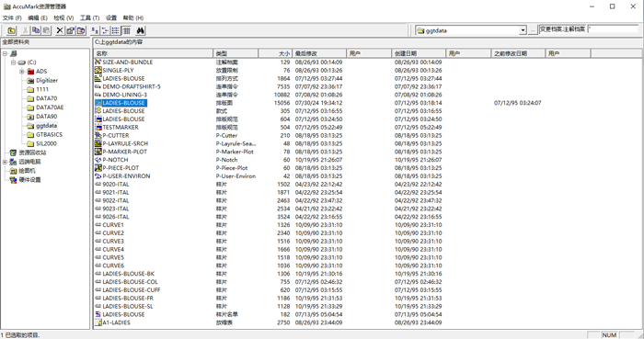
Task: Expand the 远端电脑 tree node
Action: click(5, 162)
